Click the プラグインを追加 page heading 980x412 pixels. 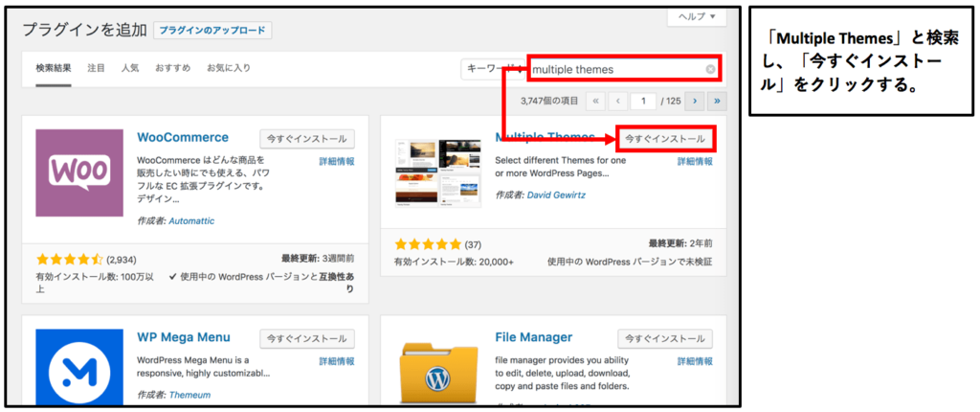point(84,30)
